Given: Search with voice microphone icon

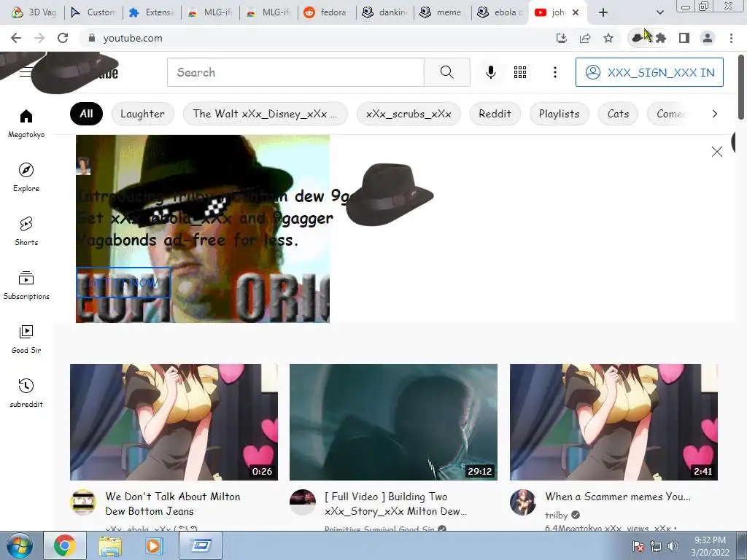Looking at the screenshot, I should pos(491,72).
